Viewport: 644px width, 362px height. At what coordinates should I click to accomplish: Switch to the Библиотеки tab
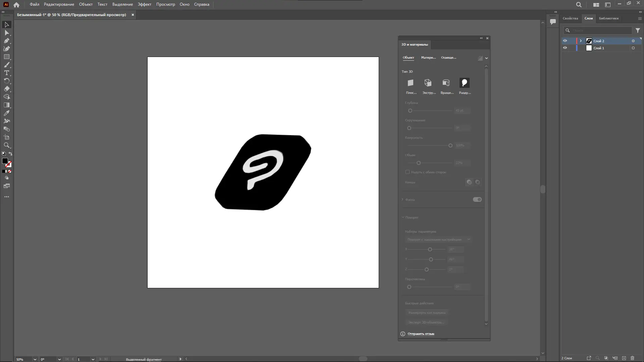click(608, 18)
